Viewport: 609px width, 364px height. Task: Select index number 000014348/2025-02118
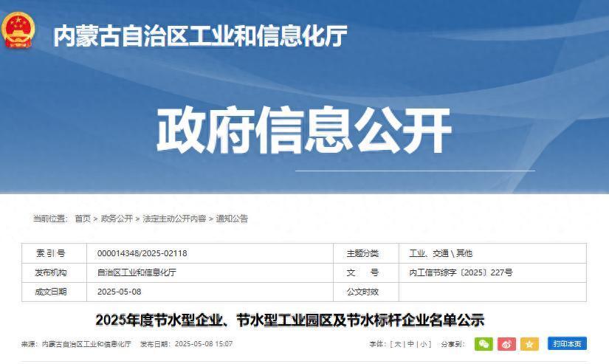(x=142, y=253)
